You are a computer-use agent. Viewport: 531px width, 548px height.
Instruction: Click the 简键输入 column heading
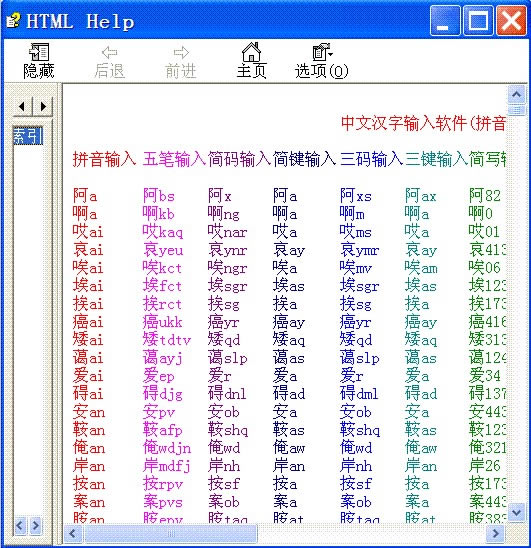coord(304,159)
